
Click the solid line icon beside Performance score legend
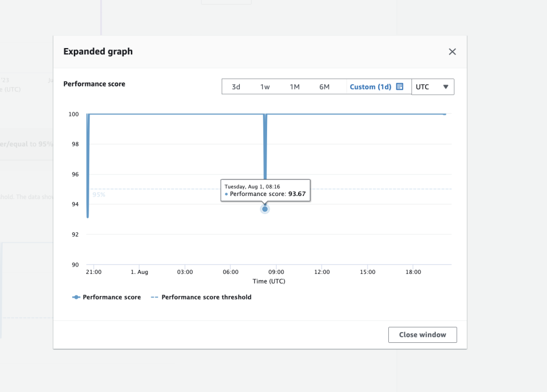[76, 297]
